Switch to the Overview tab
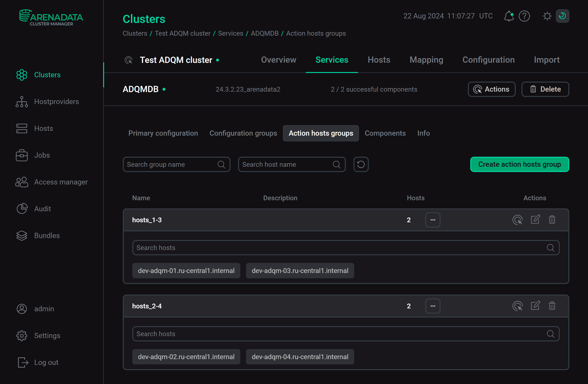This screenshot has height=384, width=588. pos(278,60)
